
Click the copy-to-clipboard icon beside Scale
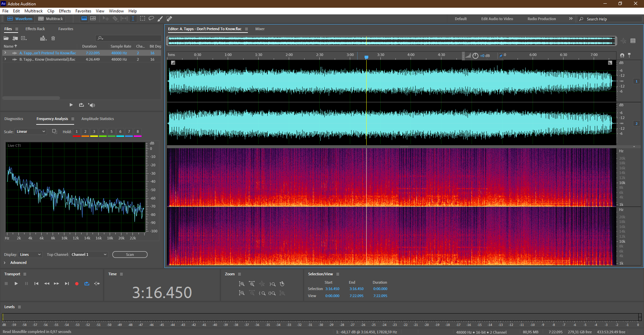54,131
